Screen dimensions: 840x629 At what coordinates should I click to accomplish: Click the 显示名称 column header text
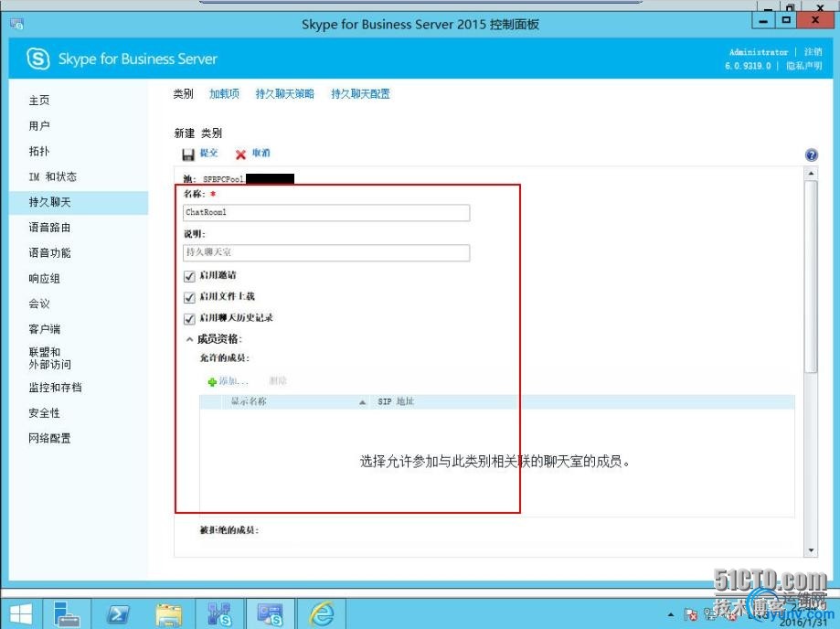click(x=249, y=402)
